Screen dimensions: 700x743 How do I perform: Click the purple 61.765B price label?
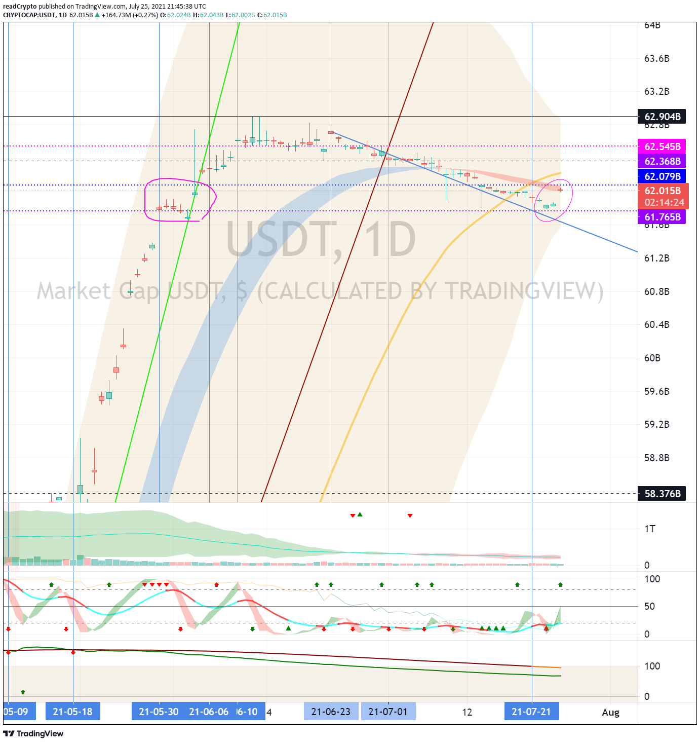click(662, 217)
